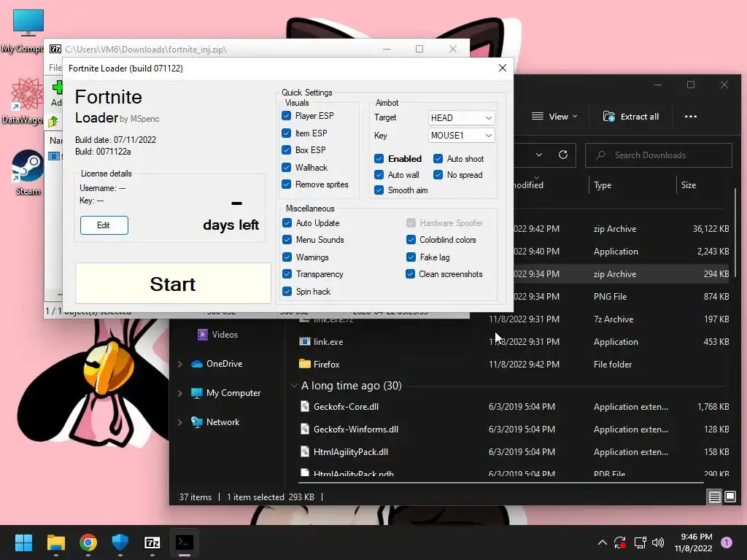This screenshot has width=747, height=560.
Task: Open the notification badge icon
Action: click(727, 542)
